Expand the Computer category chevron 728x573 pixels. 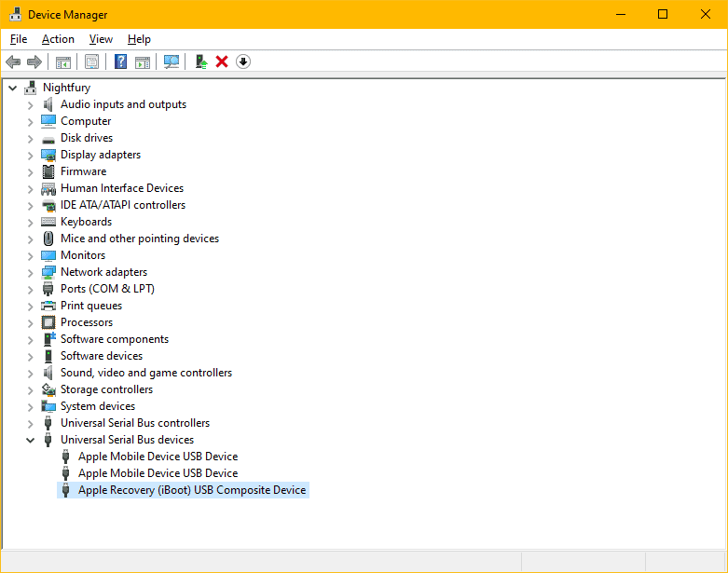(x=30, y=121)
